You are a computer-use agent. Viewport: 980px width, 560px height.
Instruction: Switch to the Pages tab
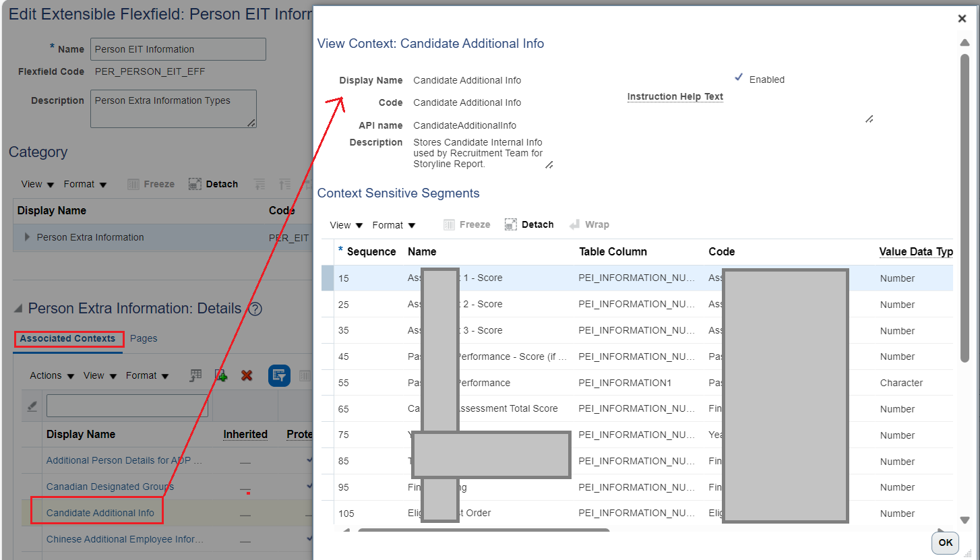coord(144,338)
